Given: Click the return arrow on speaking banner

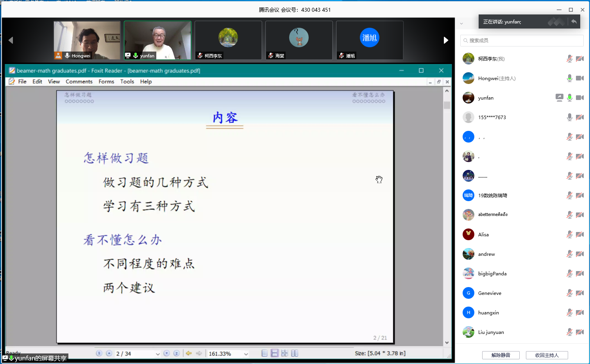Looking at the screenshot, I should click(574, 22).
